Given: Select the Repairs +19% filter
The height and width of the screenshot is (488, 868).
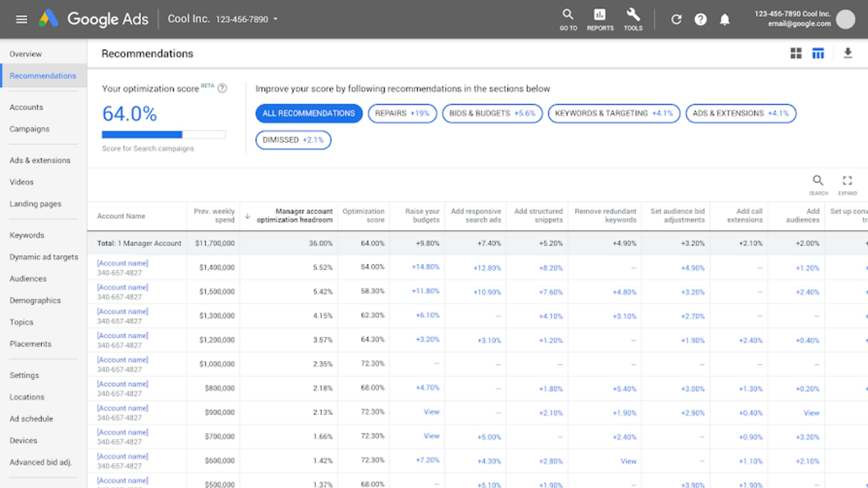Looking at the screenshot, I should click(x=402, y=113).
